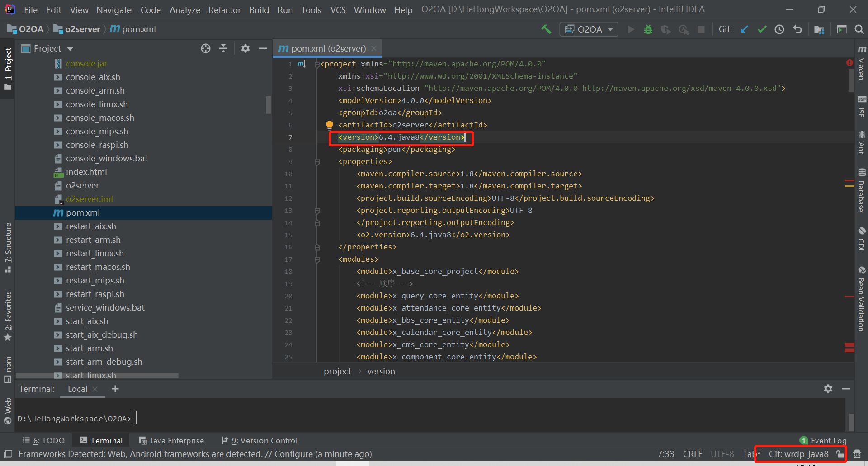Screen dimensions: 868x466
Task: Click Git update project arrow
Action: tap(744, 29)
